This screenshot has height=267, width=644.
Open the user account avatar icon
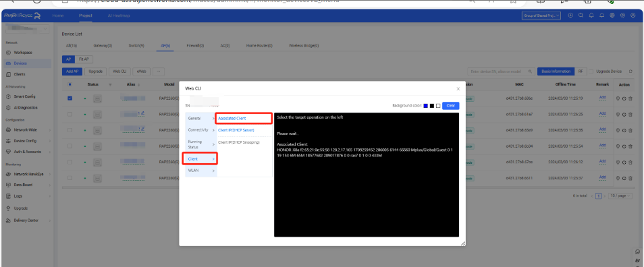click(x=633, y=16)
